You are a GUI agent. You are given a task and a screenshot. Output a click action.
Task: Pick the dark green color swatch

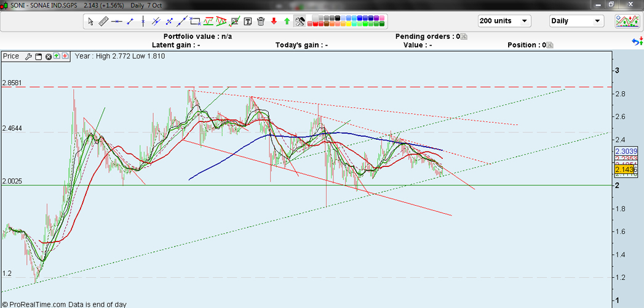coord(381,23)
